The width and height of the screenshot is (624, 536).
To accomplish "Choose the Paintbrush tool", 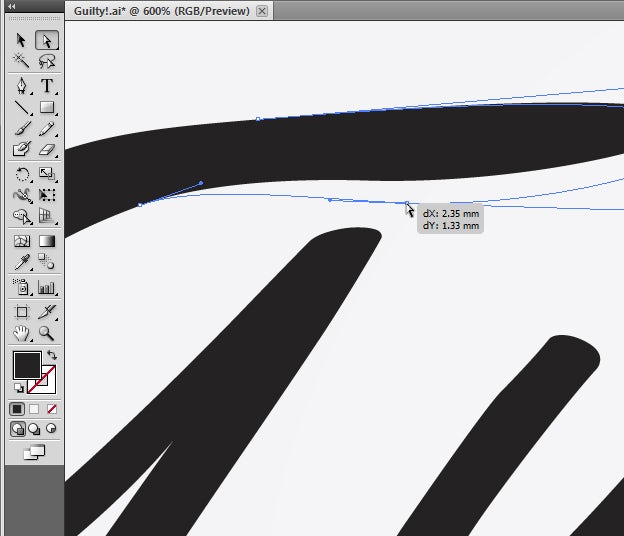I will point(22,128).
